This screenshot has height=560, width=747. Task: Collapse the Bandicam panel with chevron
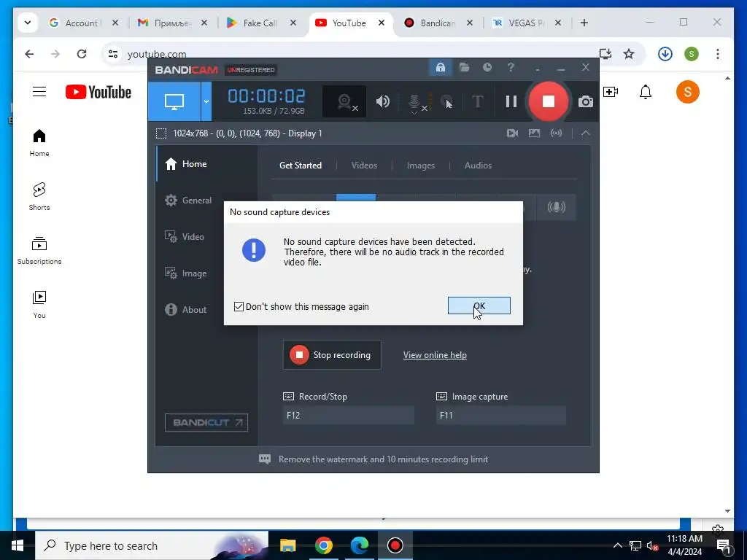tap(586, 133)
